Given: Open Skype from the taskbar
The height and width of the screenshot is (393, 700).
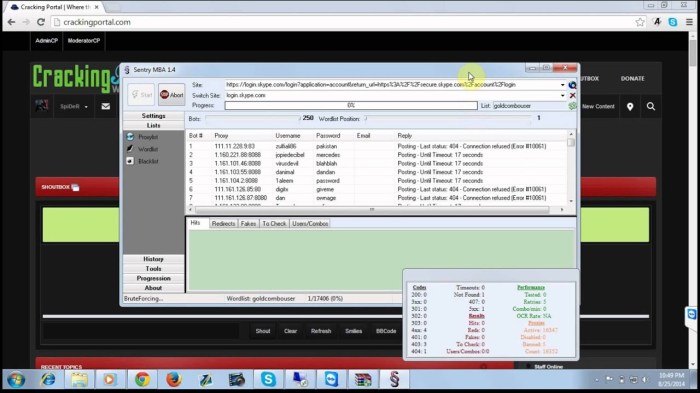Looking at the screenshot, I should [268, 380].
